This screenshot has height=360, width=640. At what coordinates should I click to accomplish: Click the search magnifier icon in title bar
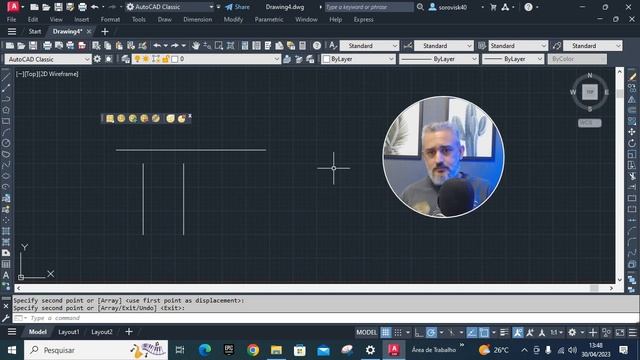tap(420, 7)
